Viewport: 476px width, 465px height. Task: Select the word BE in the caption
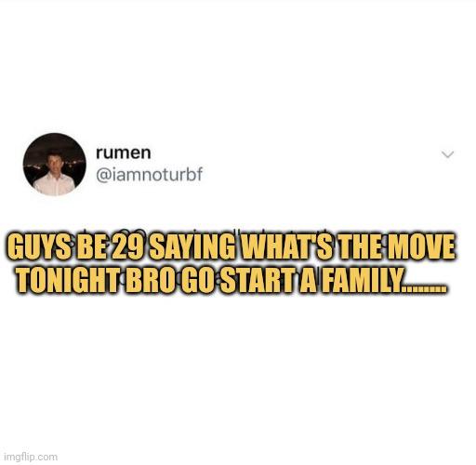click(x=92, y=246)
